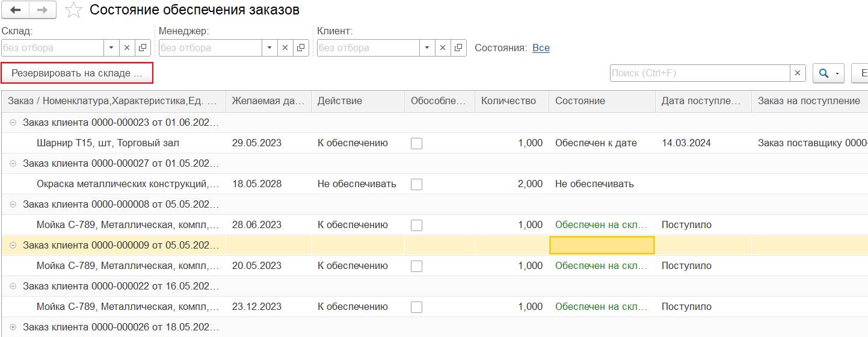Toggle the checkbox for Шарнир Т15 row

pos(416,143)
